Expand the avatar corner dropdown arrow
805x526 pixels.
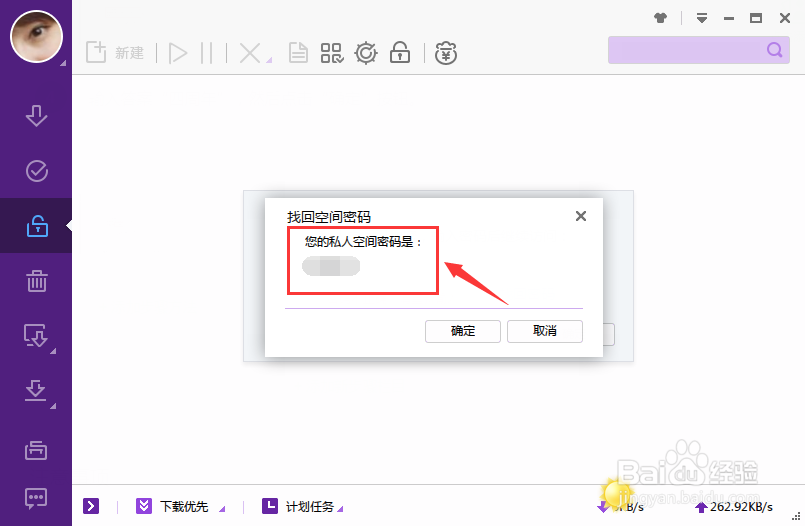[63, 63]
